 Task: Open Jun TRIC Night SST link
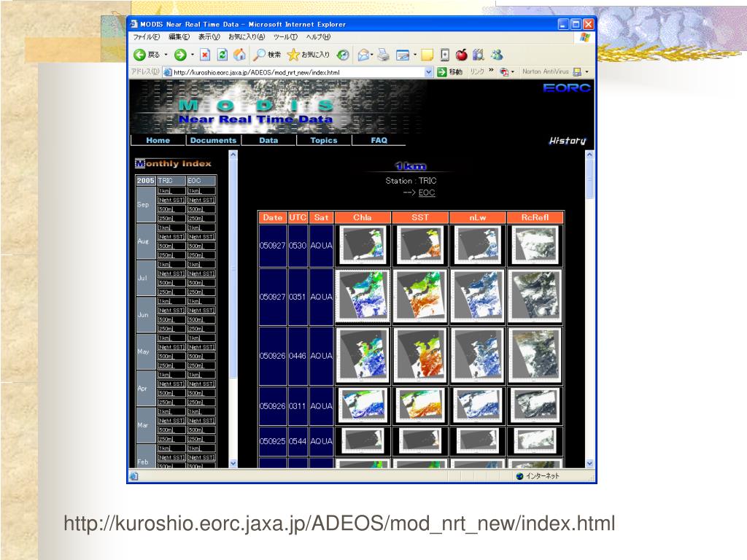coord(171,311)
